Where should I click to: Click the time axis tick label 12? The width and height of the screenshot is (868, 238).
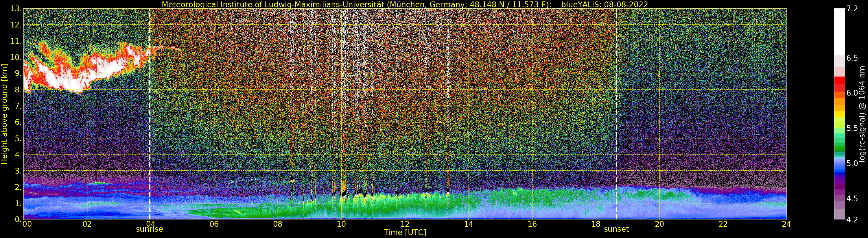[x=405, y=224]
